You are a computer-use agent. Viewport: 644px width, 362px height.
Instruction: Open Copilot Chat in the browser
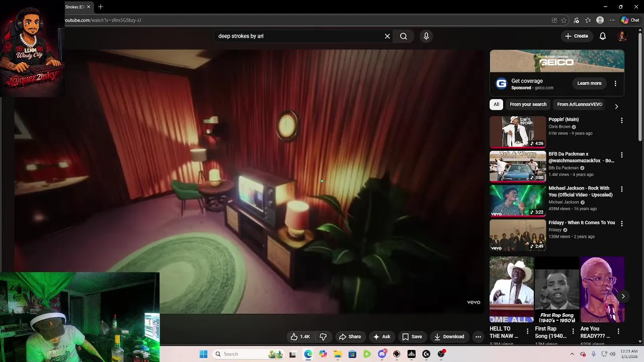tap(630, 21)
